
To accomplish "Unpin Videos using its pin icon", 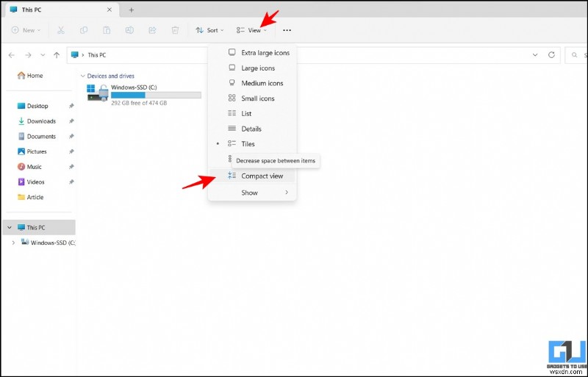I will (x=71, y=182).
